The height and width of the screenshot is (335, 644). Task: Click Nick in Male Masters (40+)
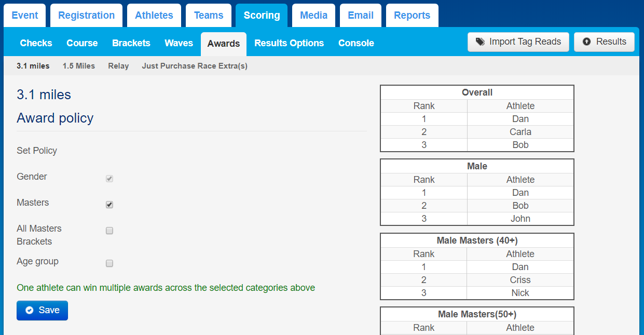coord(520,293)
